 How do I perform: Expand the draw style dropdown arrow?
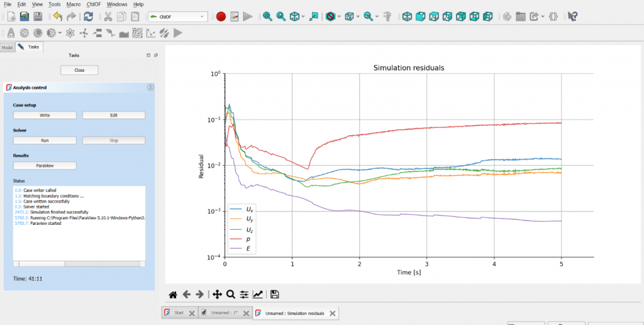pos(340,16)
